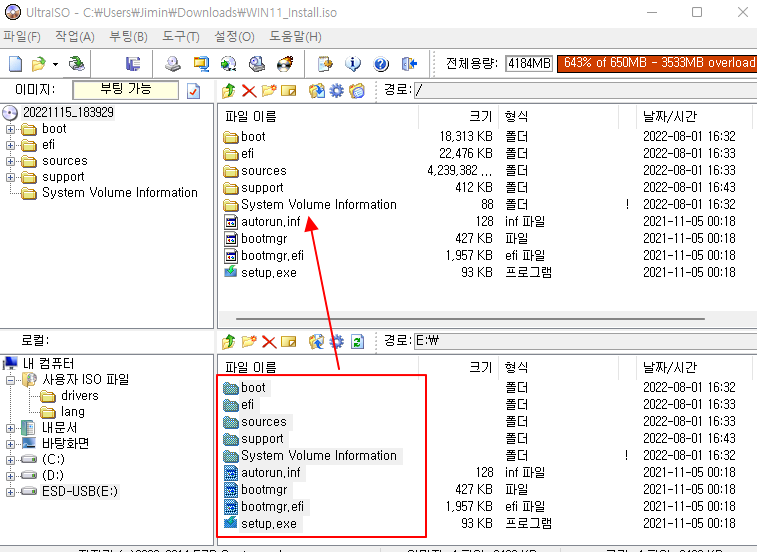This screenshot has width=757, height=552.
Task: Add files to image from local pane
Action: pyautogui.click(x=317, y=341)
